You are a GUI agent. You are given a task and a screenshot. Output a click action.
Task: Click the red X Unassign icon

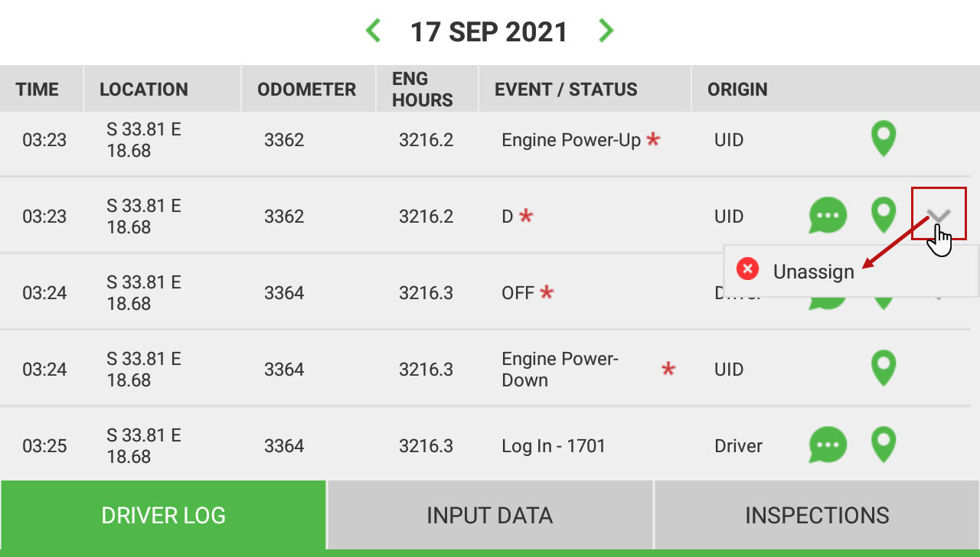pos(747,269)
